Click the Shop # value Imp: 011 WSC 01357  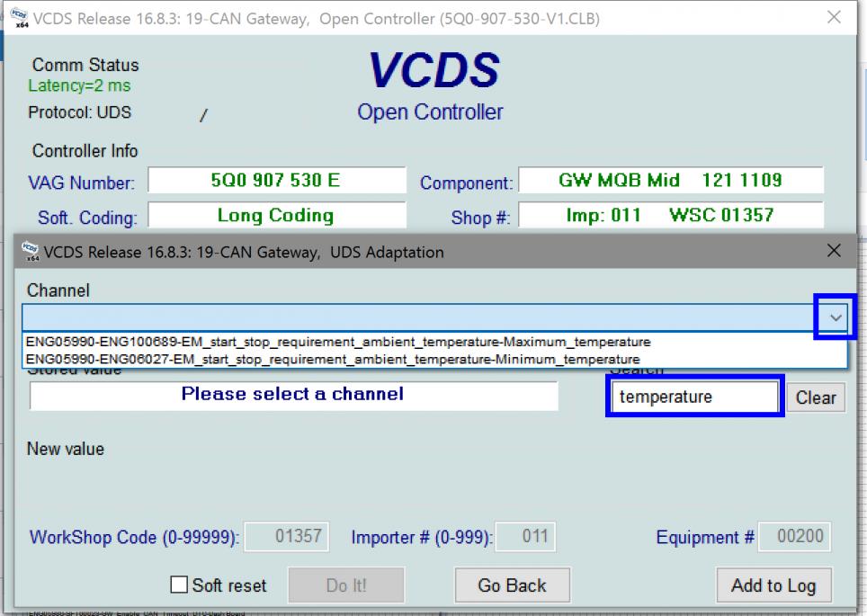671,215
